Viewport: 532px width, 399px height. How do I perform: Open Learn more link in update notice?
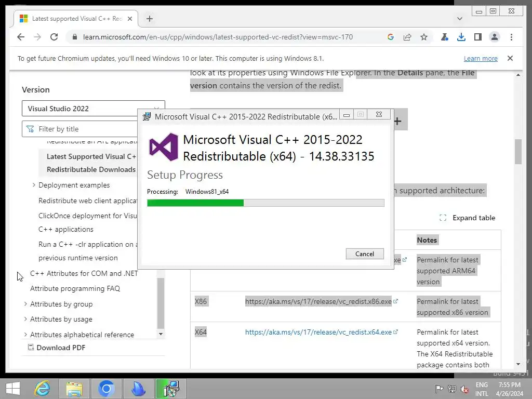coord(481,58)
